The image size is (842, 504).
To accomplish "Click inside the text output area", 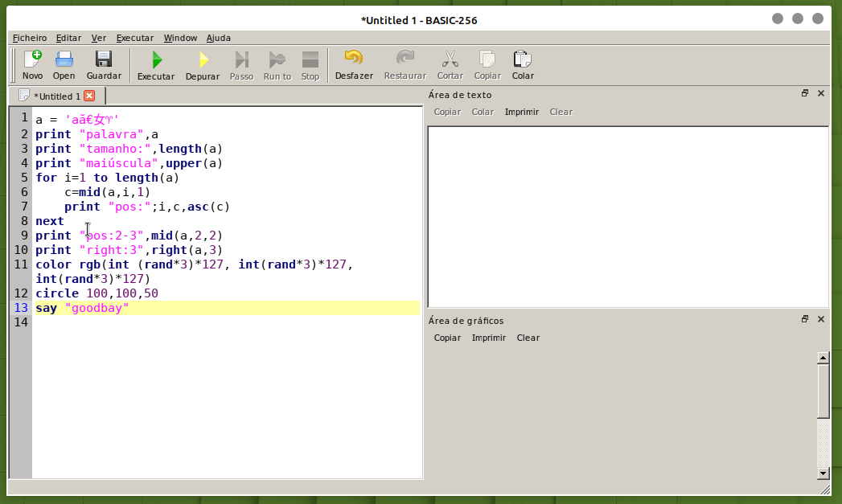I will (628, 217).
